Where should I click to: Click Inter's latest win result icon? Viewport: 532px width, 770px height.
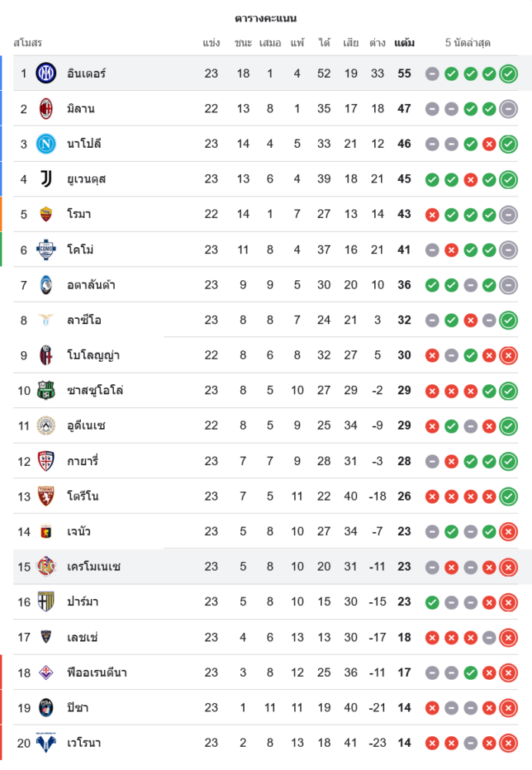(x=507, y=74)
